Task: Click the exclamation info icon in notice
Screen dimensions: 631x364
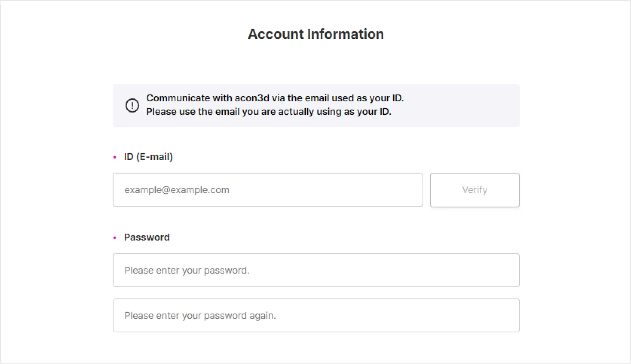Action: pyautogui.click(x=132, y=105)
